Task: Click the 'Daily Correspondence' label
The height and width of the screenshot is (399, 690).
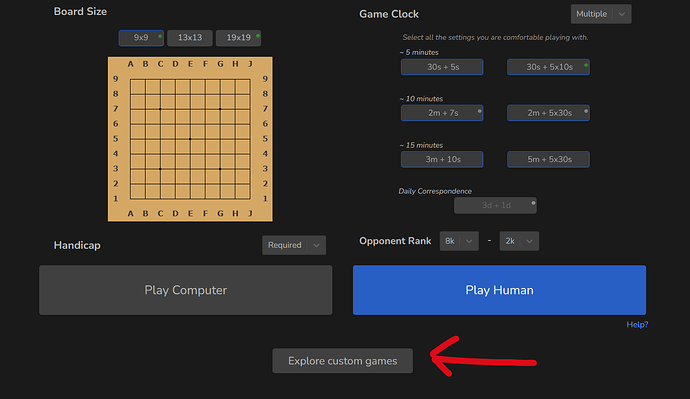Action: [x=435, y=191]
